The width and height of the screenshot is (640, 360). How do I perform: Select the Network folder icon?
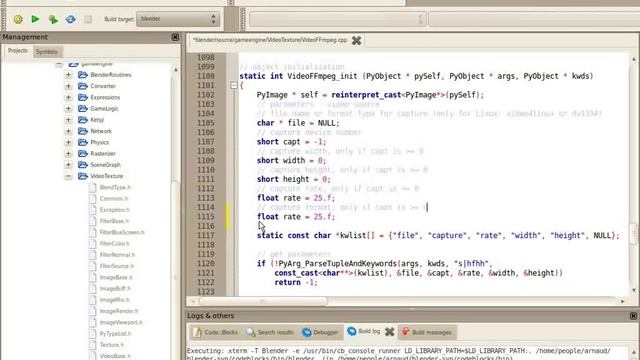pos(83,131)
